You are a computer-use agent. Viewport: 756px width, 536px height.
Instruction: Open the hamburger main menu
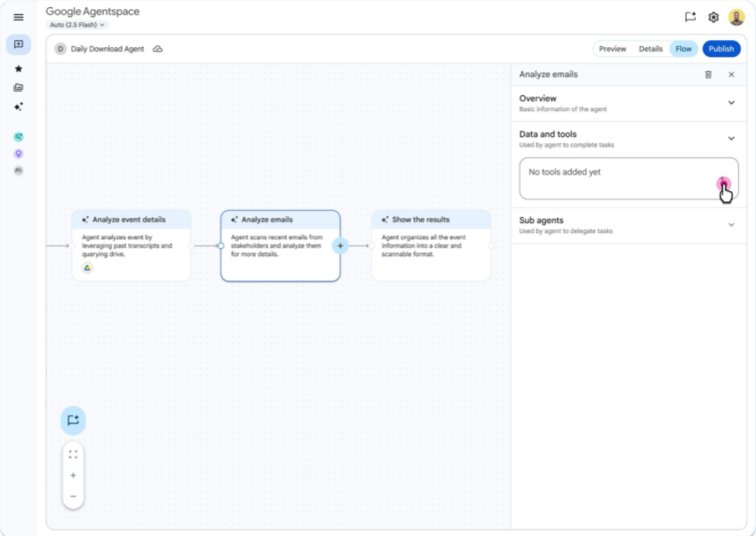19,18
